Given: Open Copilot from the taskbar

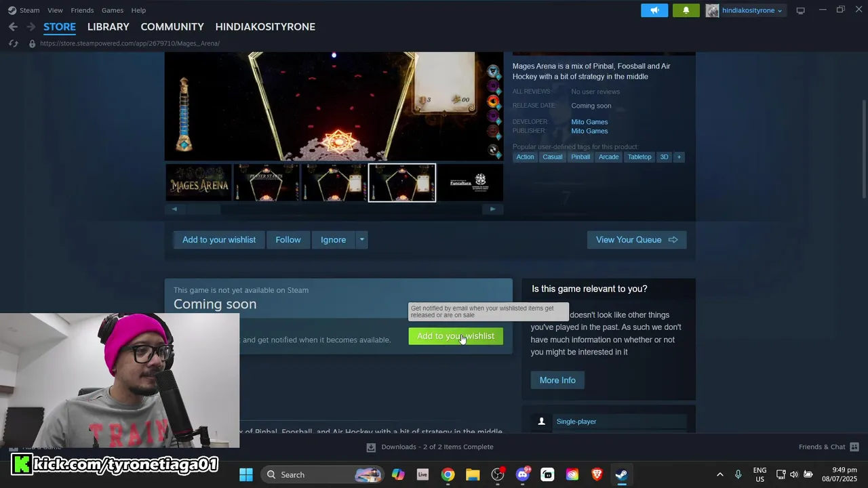Looking at the screenshot, I should tap(398, 474).
